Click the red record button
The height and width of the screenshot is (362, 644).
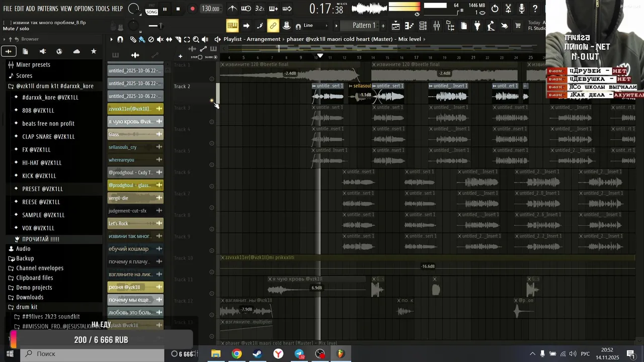pos(192,9)
